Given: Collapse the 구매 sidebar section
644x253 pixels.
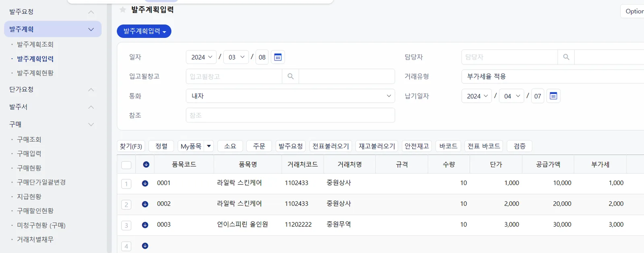Looking at the screenshot, I should 91,124.
